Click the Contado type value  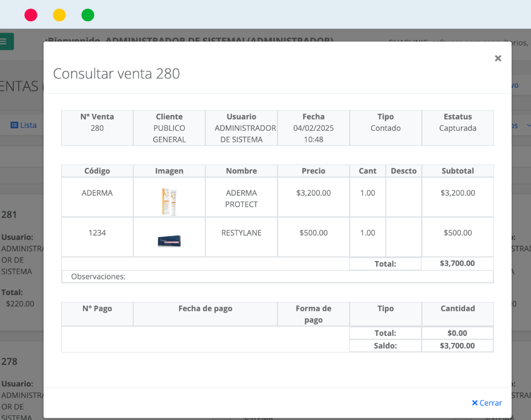click(x=386, y=128)
